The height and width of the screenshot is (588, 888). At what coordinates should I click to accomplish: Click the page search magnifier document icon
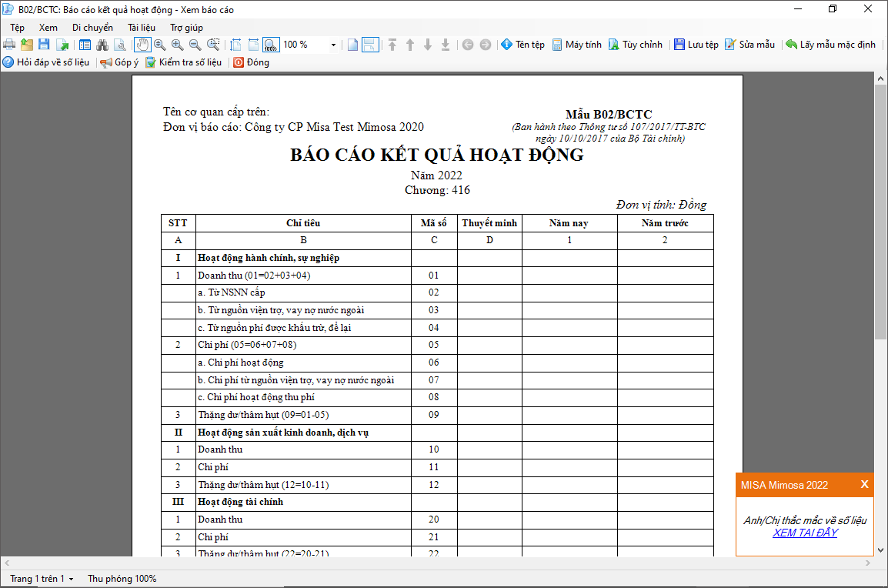point(120,45)
